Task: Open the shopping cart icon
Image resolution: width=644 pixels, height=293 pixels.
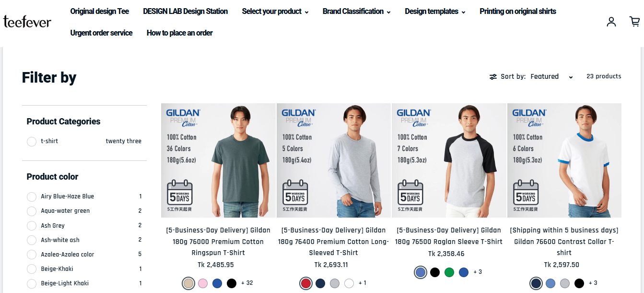Action: point(634,22)
